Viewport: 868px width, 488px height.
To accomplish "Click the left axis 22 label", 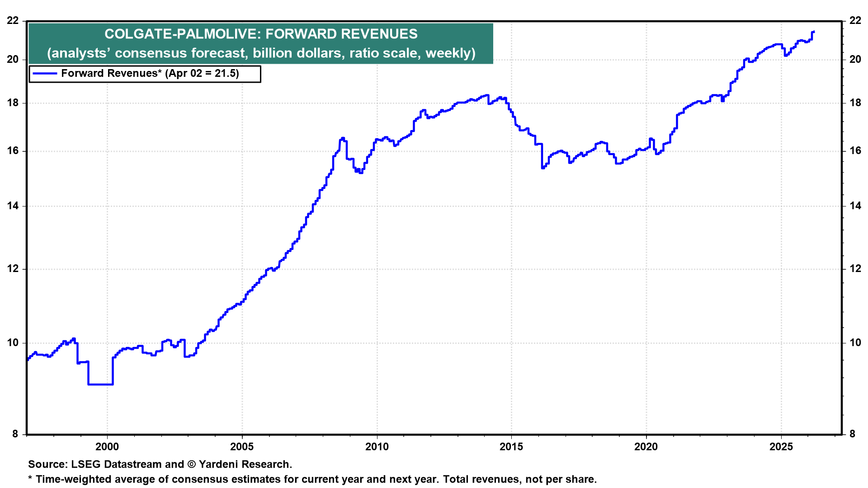I will 13,21.
